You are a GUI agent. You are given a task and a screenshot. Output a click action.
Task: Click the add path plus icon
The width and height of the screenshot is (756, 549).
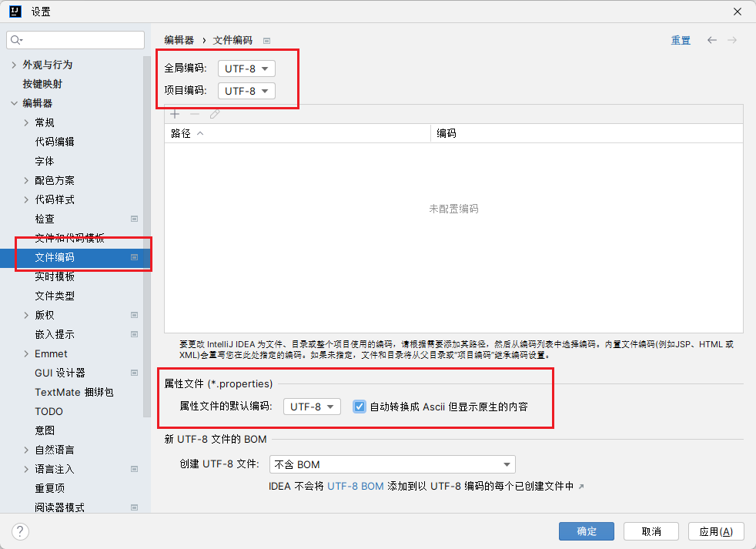[x=175, y=114]
